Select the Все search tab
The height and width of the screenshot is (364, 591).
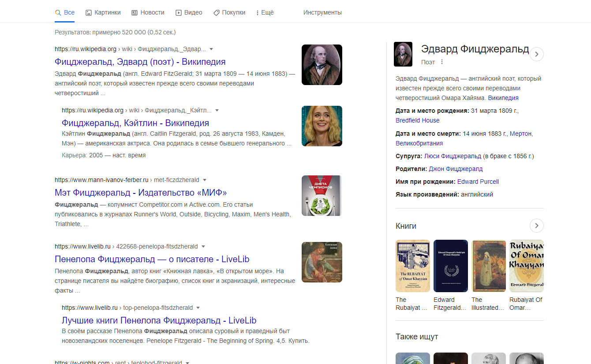click(64, 12)
